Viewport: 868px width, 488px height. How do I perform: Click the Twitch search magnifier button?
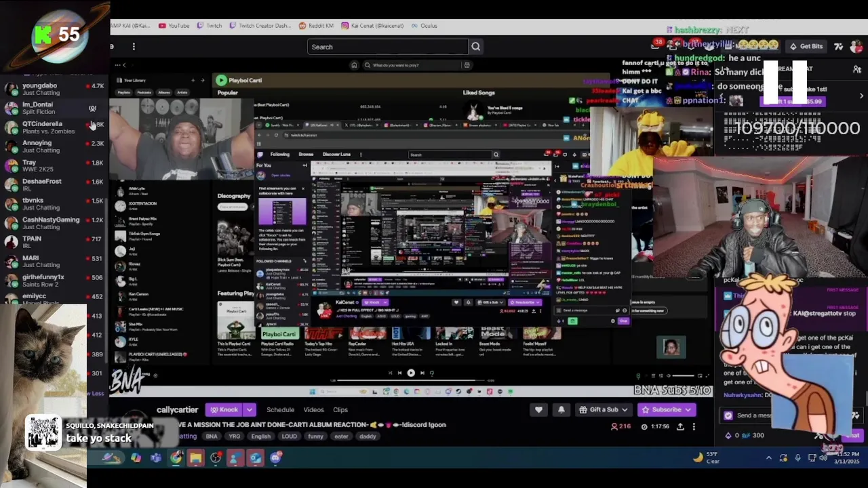475,47
